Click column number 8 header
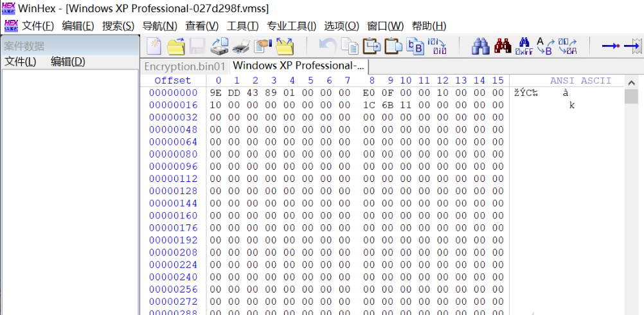644x315 pixels. point(371,80)
